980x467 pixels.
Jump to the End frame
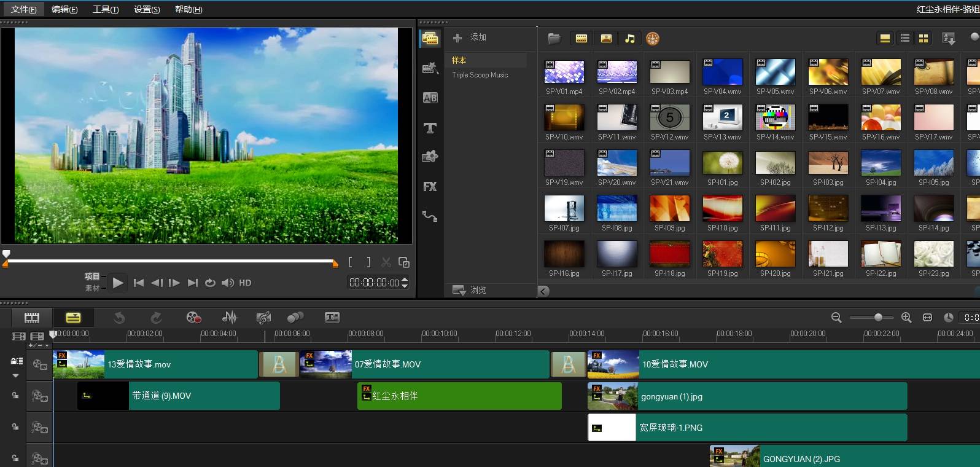(193, 283)
